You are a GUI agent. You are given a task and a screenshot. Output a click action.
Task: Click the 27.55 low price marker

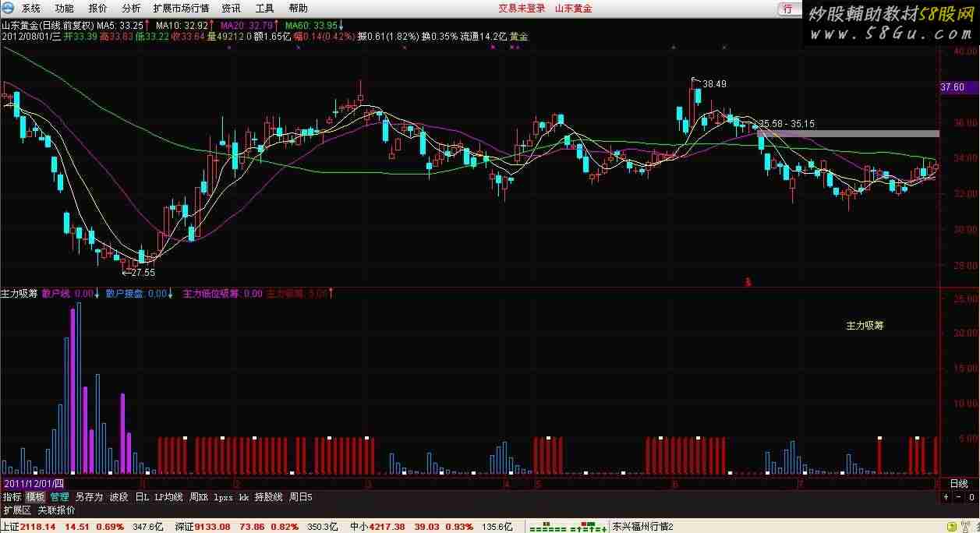pyautogui.click(x=142, y=273)
